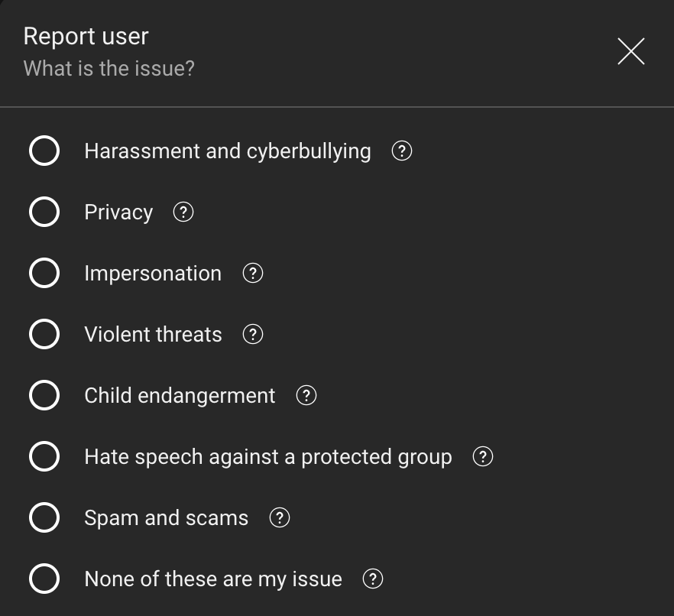Click help icon beside Harassment and cyberbullying
Viewport: 674px width, 616px height.
coord(401,151)
